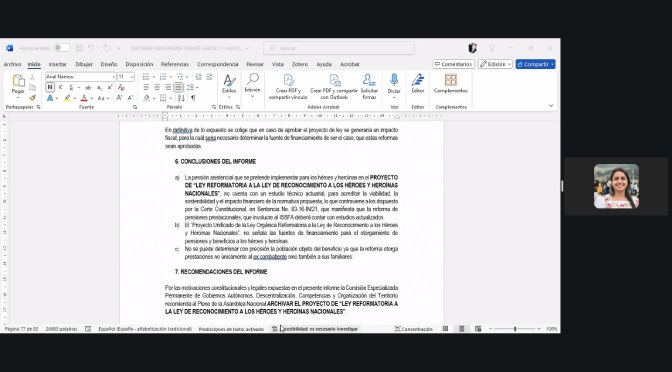Screen dimensions: 672x372
Task: Click Solicitar firmas button
Action: click(x=369, y=87)
